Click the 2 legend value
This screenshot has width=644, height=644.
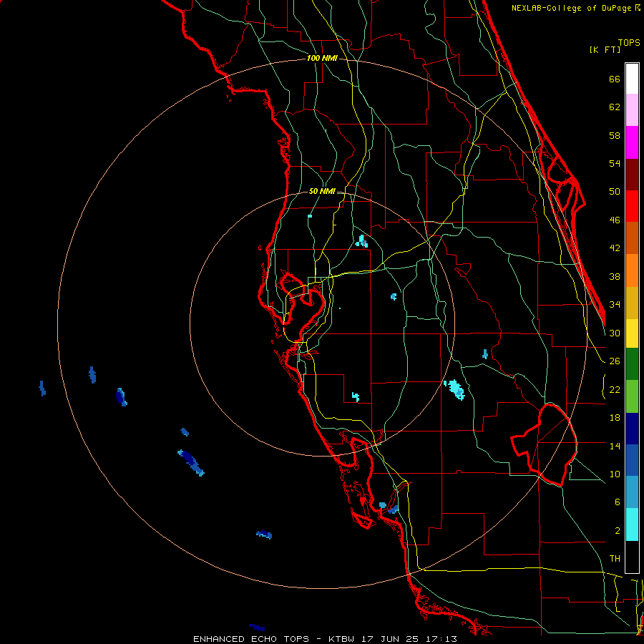pyautogui.click(x=618, y=531)
